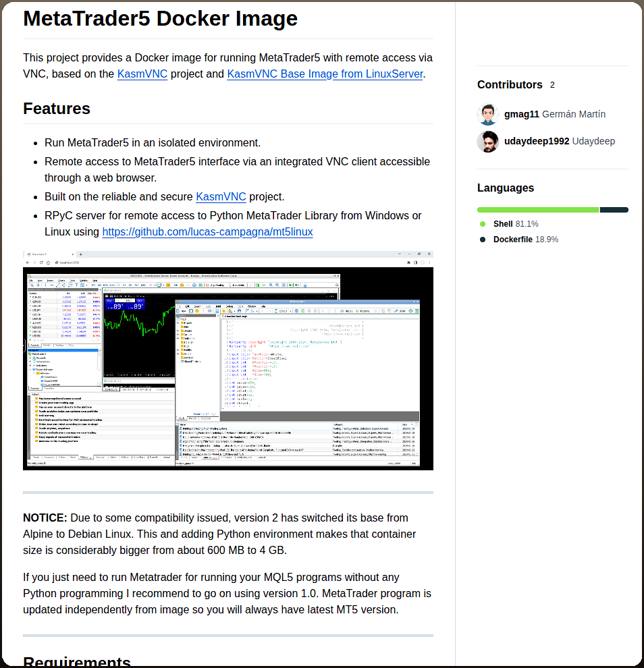Click udaydeep1992 contributor avatar

(488, 142)
